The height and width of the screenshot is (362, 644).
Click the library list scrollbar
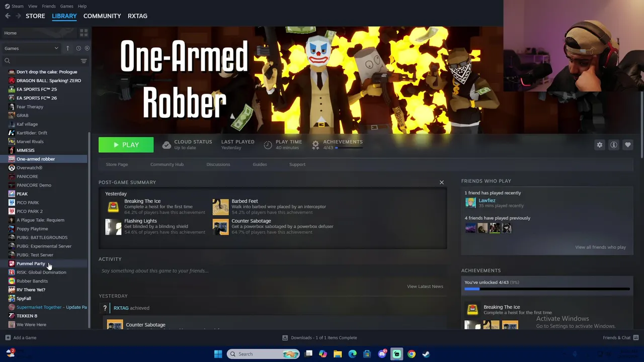pyautogui.click(x=89, y=231)
